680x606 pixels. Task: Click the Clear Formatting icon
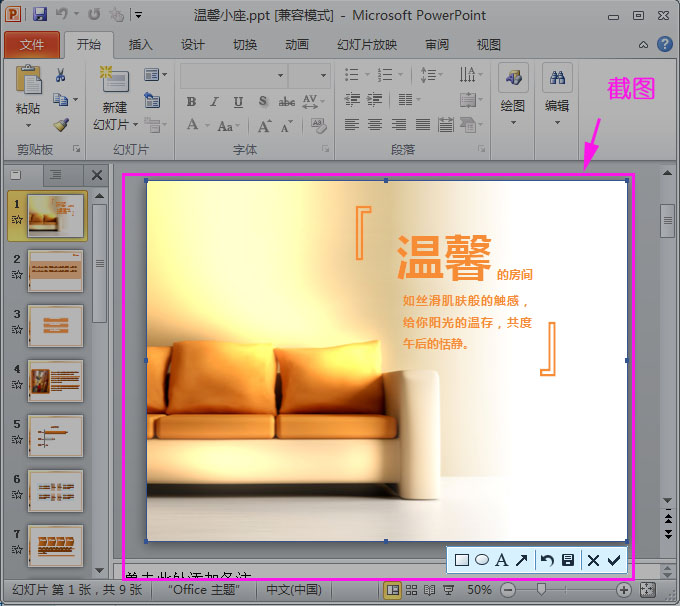click(x=319, y=126)
